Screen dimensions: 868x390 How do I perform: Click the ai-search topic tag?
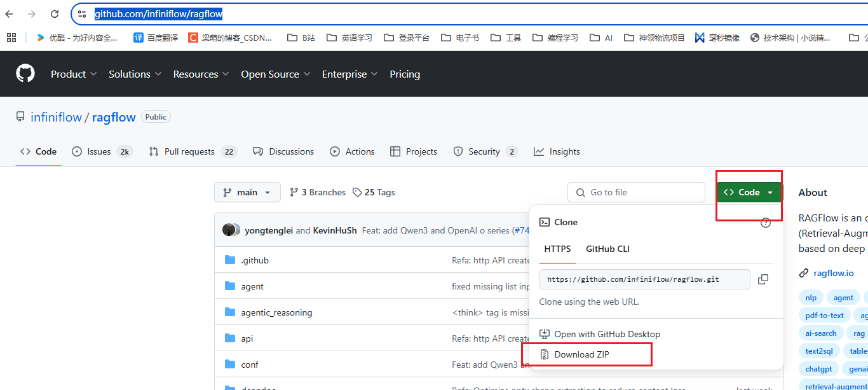[821, 333]
